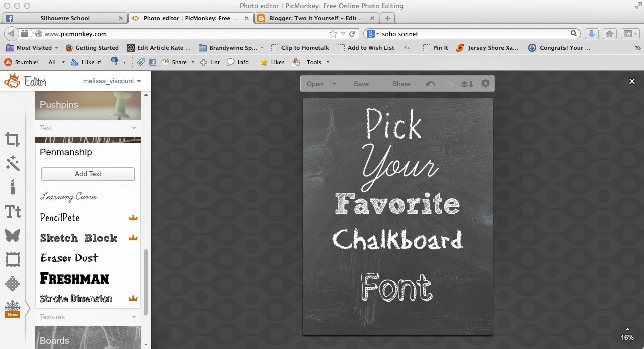Undo the last edit with the curved arrow
Screen dimensions: 644x349
coord(430,84)
